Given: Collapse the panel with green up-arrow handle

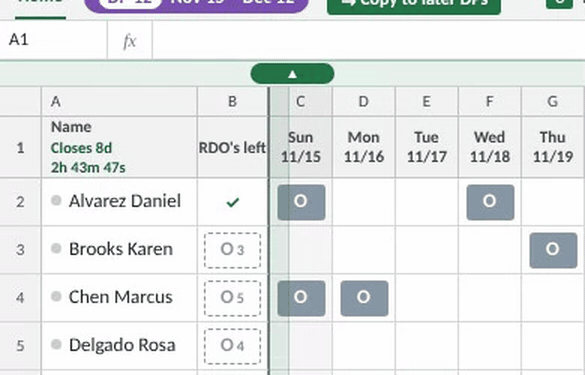Looking at the screenshot, I should [x=292, y=74].
